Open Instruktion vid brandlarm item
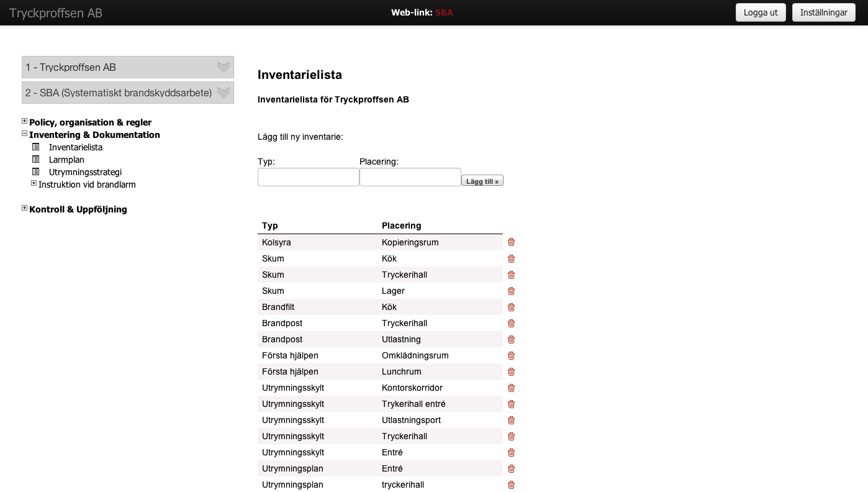The height and width of the screenshot is (492, 868). click(87, 184)
